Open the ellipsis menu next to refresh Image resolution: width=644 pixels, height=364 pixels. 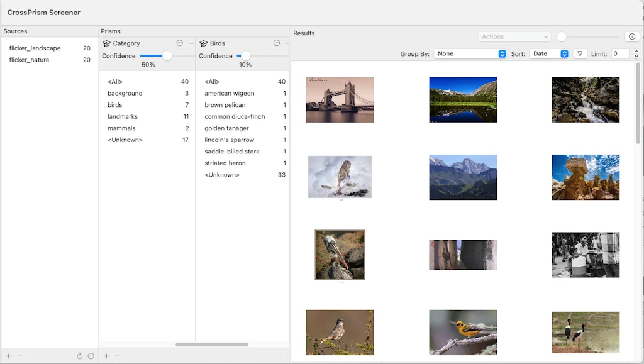tap(90, 356)
